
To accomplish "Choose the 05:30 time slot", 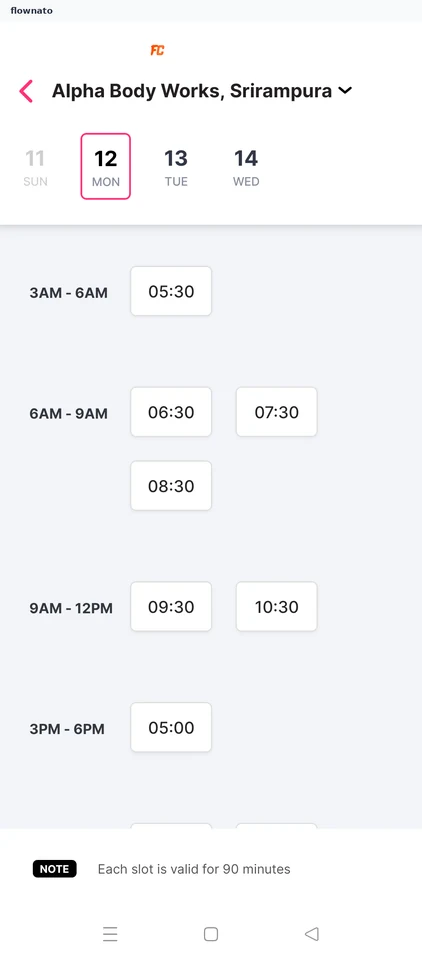I will pos(171,291).
